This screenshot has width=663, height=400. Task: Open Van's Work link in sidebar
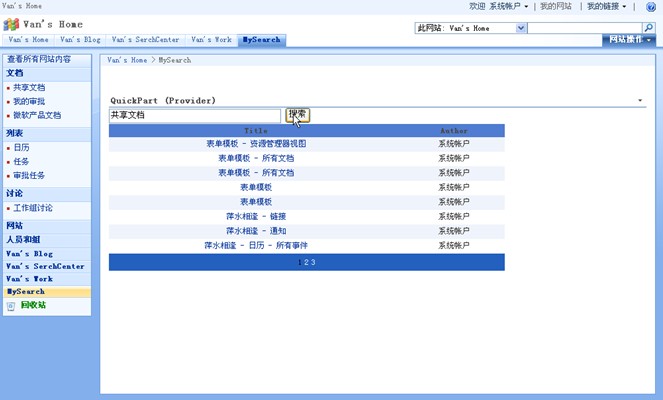(x=30, y=279)
